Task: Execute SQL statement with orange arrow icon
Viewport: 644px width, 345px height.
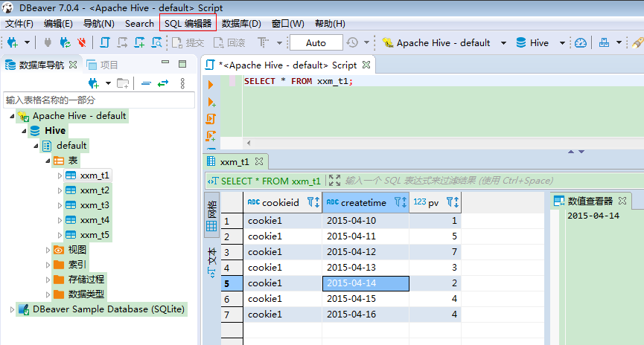Action: click(211, 85)
